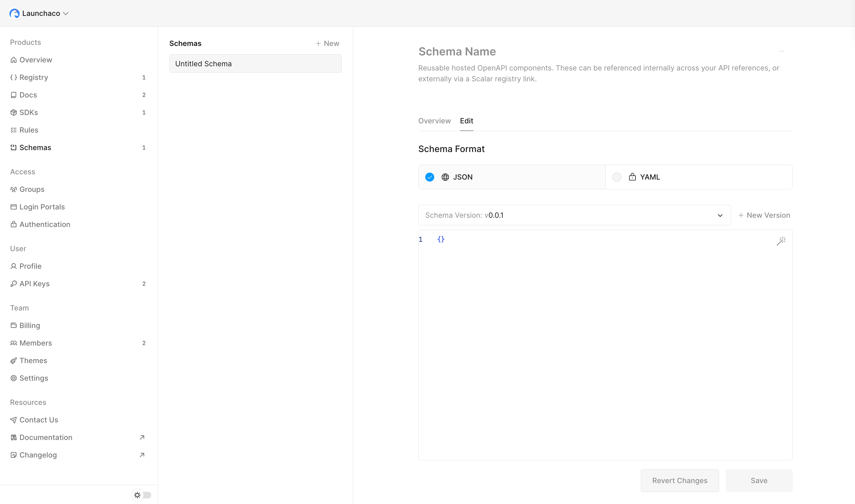This screenshot has height=504, width=855.
Task: Select the Untitled Schema entry
Action: click(255, 63)
